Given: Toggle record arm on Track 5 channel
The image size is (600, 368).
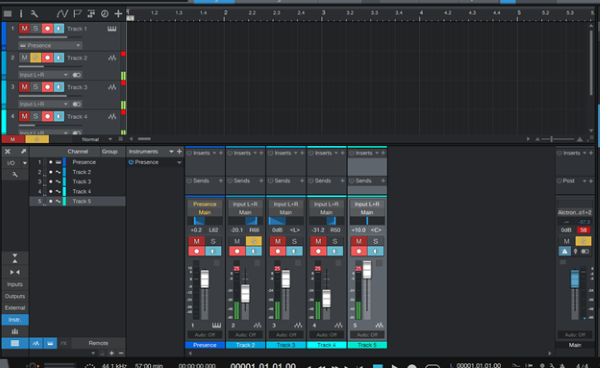Looking at the screenshot, I should pos(359,251).
